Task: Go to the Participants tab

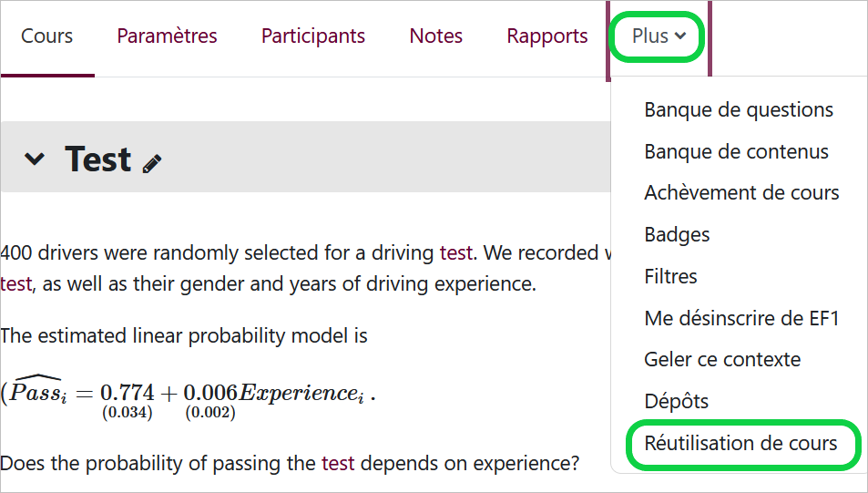Action: [312, 36]
